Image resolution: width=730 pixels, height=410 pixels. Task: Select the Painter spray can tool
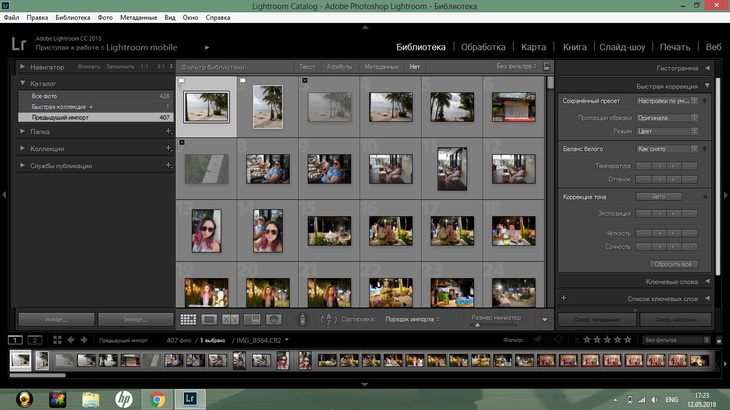pyautogui.click(x=303, y=319)
